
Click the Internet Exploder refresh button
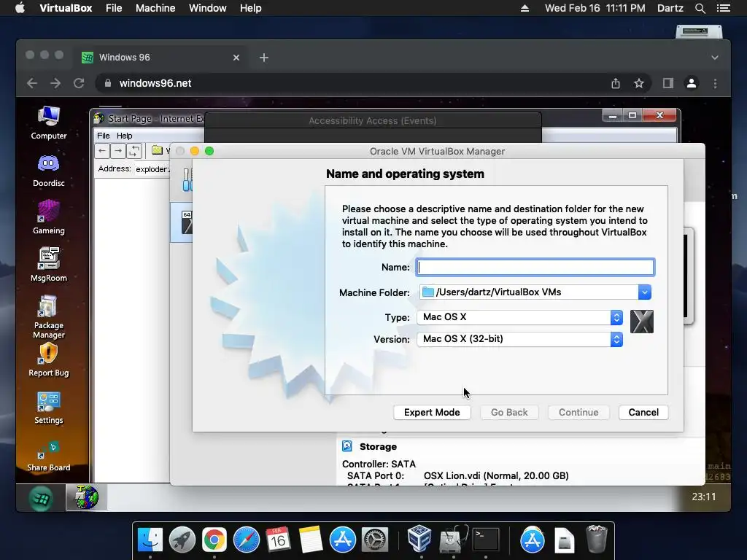coord(134,151)
